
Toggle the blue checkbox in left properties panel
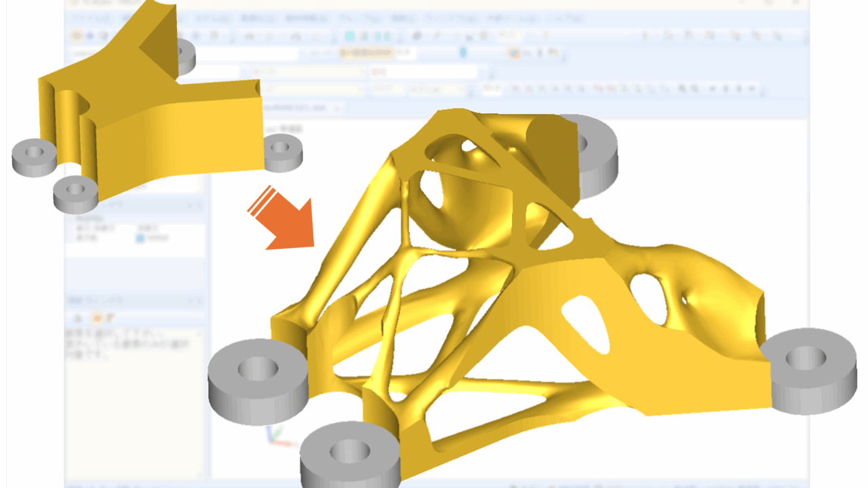tap(140, 239)
